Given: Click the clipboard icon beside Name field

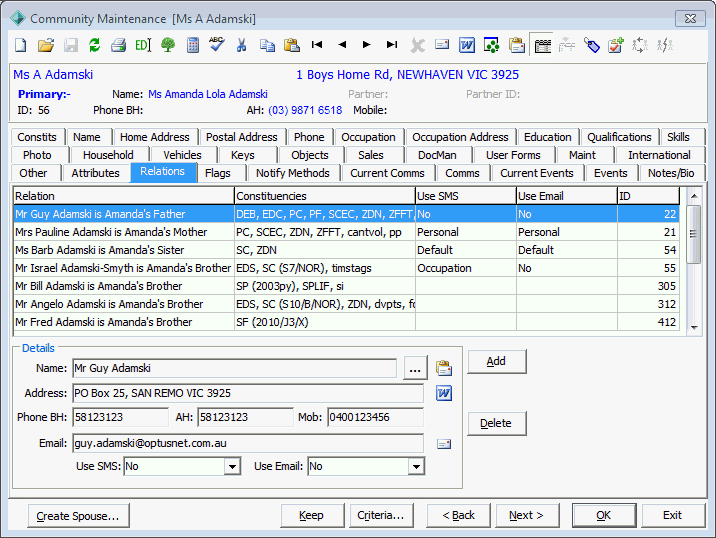Looking at the screenshot, I should point(444,368).
